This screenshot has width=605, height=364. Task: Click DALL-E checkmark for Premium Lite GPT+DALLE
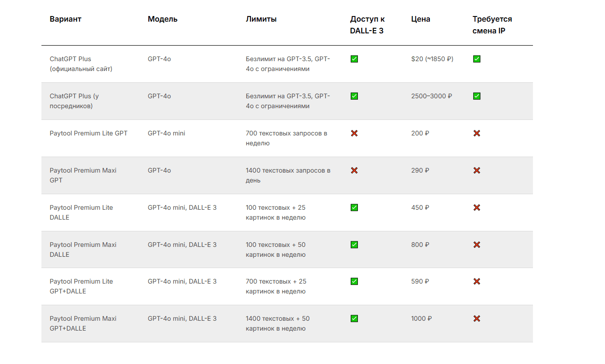pyautogui.click(x=354, y=282)
